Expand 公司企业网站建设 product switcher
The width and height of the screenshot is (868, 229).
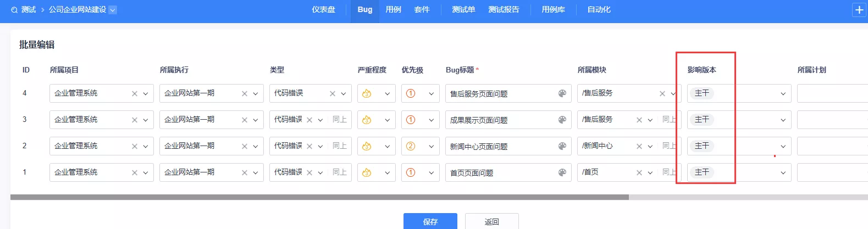coord(113,10)
